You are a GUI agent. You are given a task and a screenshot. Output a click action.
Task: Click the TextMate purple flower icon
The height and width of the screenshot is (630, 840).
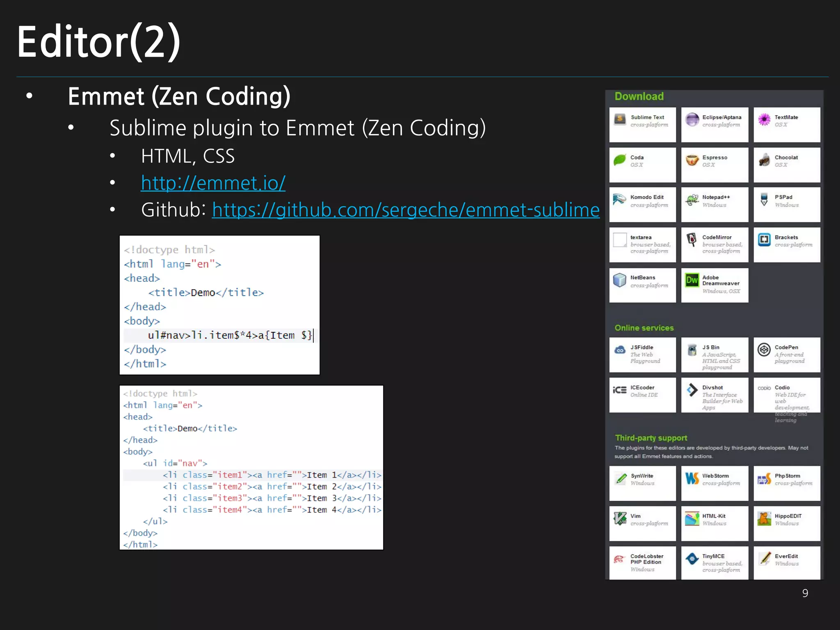[764, 120]
